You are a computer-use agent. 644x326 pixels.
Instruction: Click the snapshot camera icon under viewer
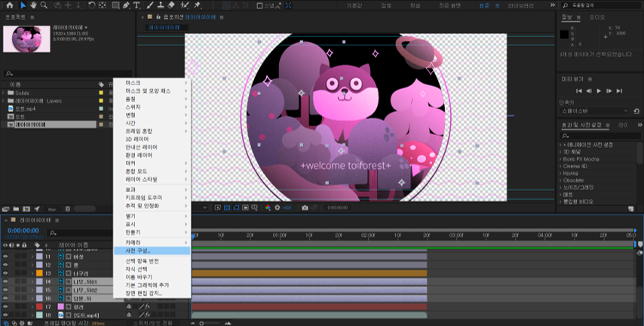305,208
